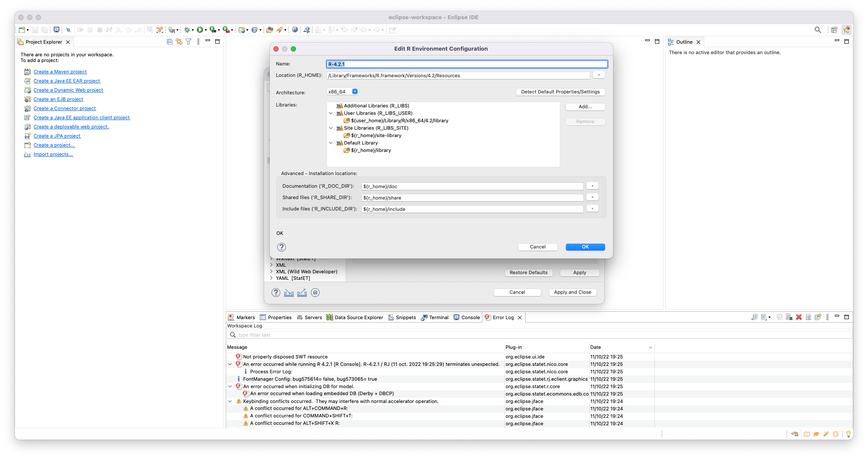The width and height of the screenshot is (868, 458).
Task: Collapse the Site Libraries (R_LIBS_SITE) node
Action: pos(331,128)
